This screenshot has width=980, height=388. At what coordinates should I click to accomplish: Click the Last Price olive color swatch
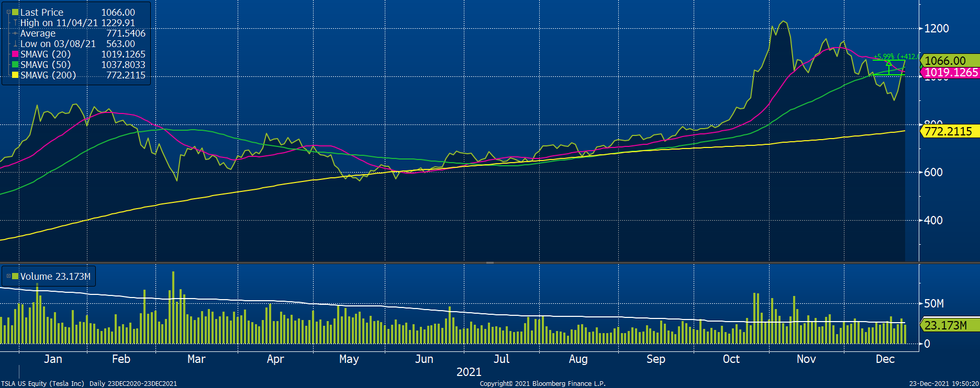pos(16,12)
